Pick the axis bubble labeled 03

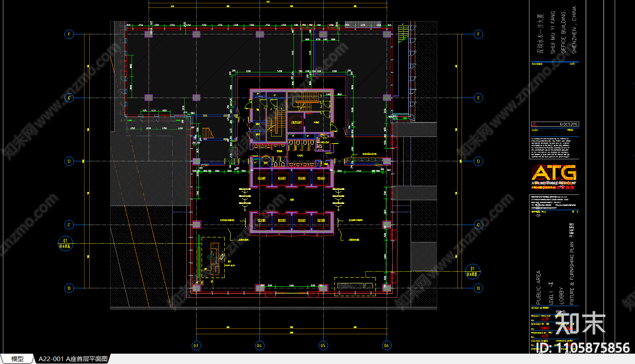coord(196,345)
